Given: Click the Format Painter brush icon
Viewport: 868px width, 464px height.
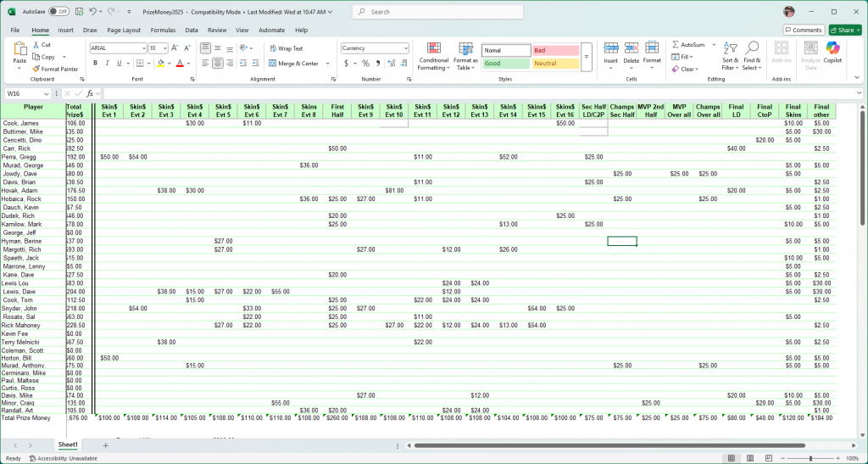Looking at the screenshot, I should point(36,70).
